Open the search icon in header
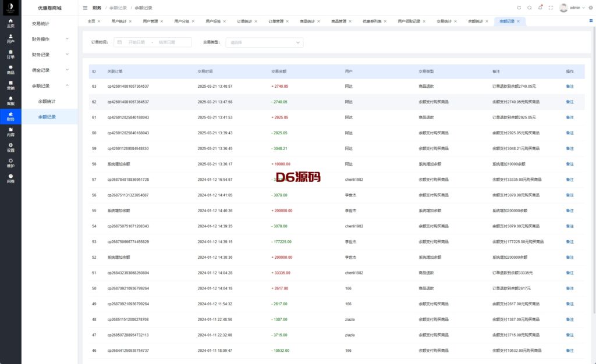 530,8
